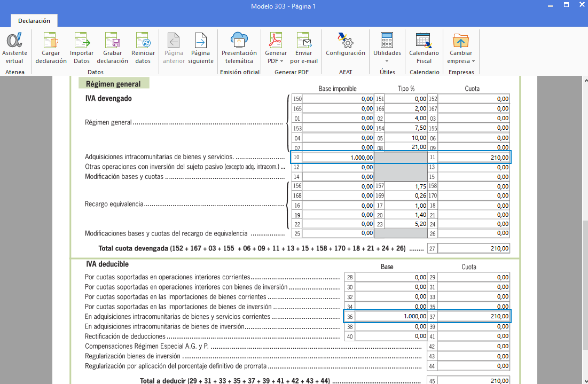588x384 pixels.
Task: Edit base field 36 with 1.000,00
Action: pyautogui.click(x=391, y=317)
